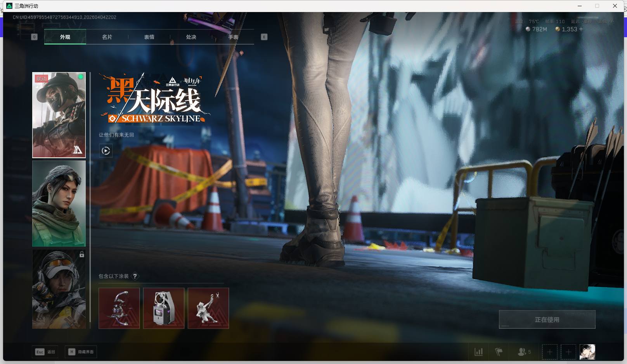Open the friends list icon showing 5
The width and height of the screenshot is (627, 364).
tap(524, 352)
